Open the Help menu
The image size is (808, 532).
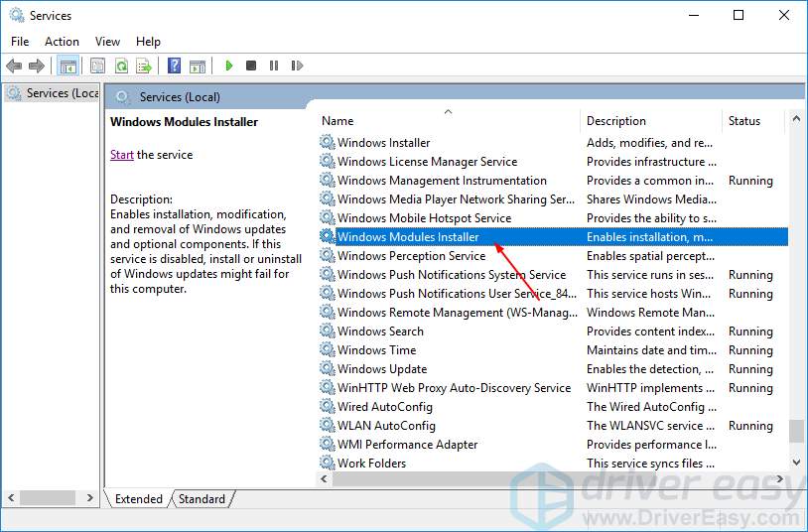148,42
